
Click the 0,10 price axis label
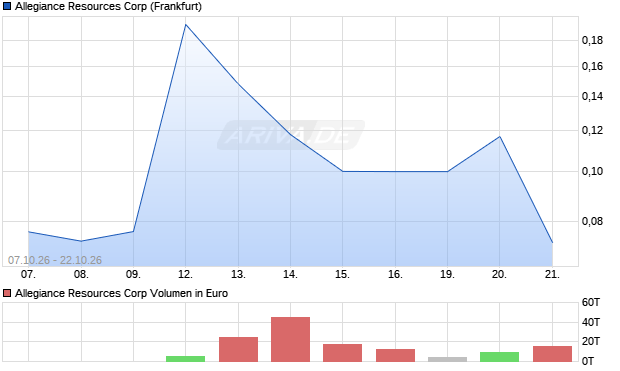(x=592, y=171)
